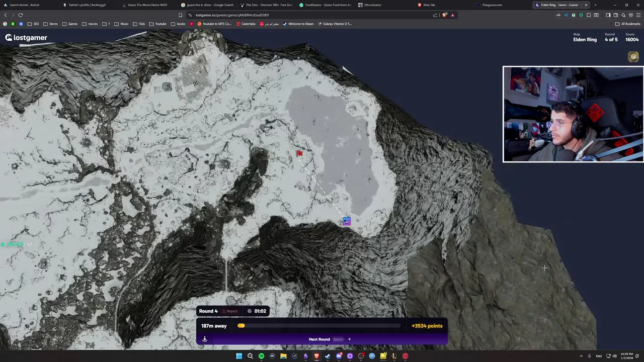This screenshot has height=362, width=644.
Task: Open File Explorer from taskbar
Action: [x=283, y=356]
